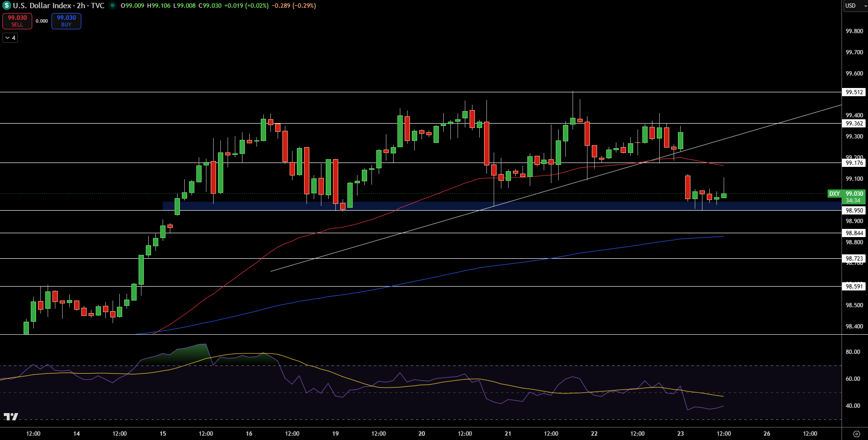
Task: Click the green market status dot
Action: [x=112, y=6]
